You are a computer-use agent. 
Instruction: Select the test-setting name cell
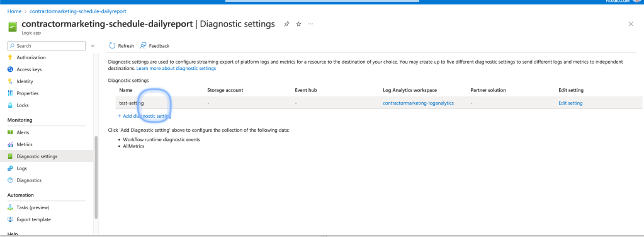coord(132,103)
